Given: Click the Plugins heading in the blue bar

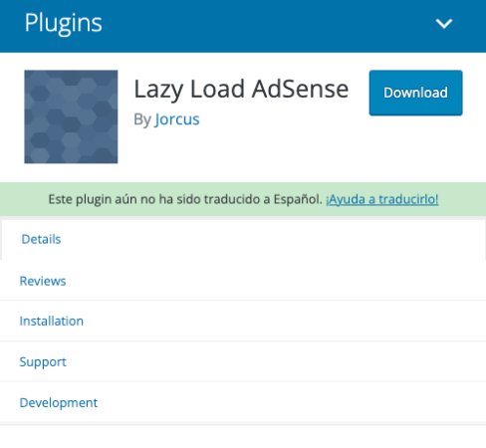Looking at the screenshot, I should 63,23.
